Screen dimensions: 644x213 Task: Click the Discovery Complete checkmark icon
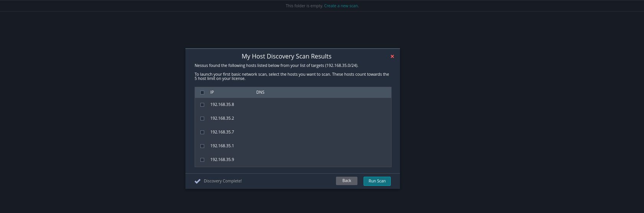197,181
